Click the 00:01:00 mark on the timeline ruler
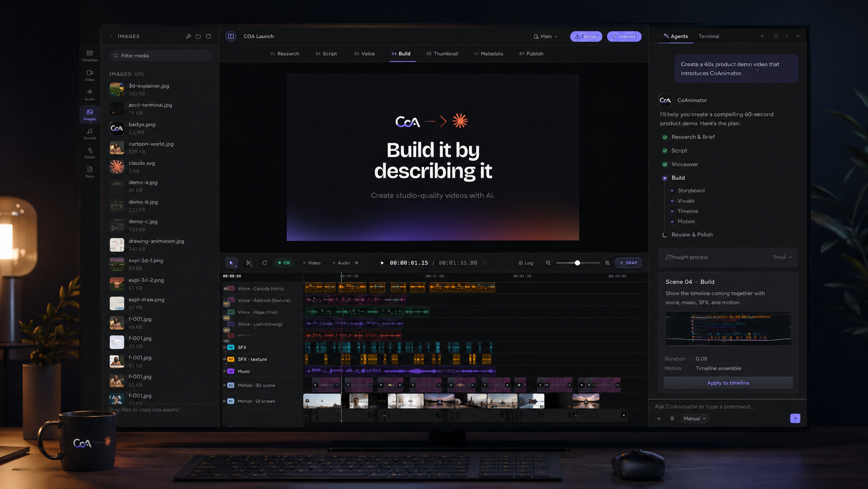The height and width of the screenshot is (489, 868). 435,276
